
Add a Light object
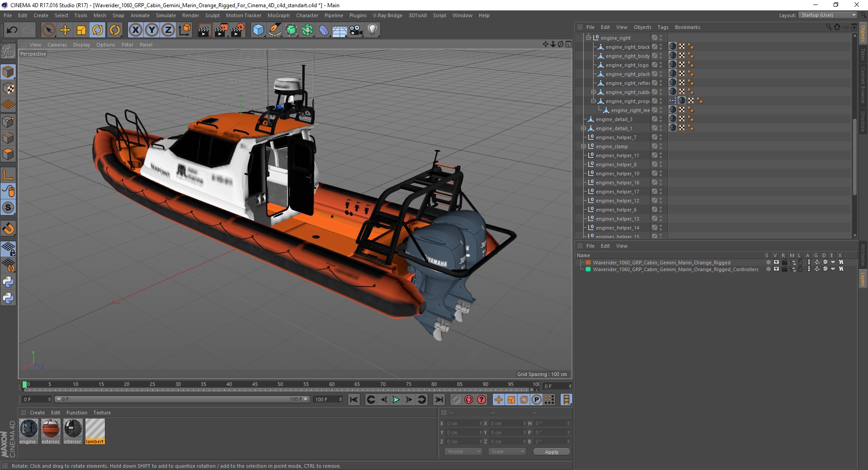[x=372, y=30]
